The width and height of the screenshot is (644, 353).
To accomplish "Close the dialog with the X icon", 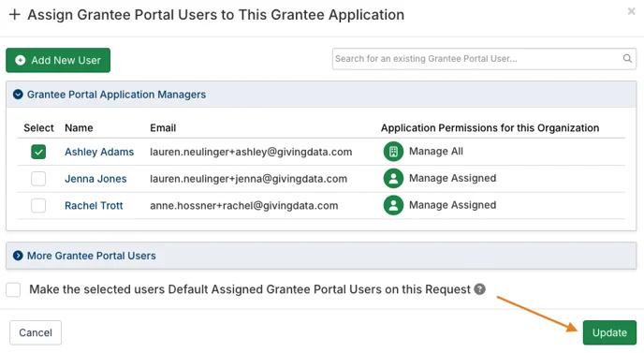I will pyautogui.click(x=631, y=11).
